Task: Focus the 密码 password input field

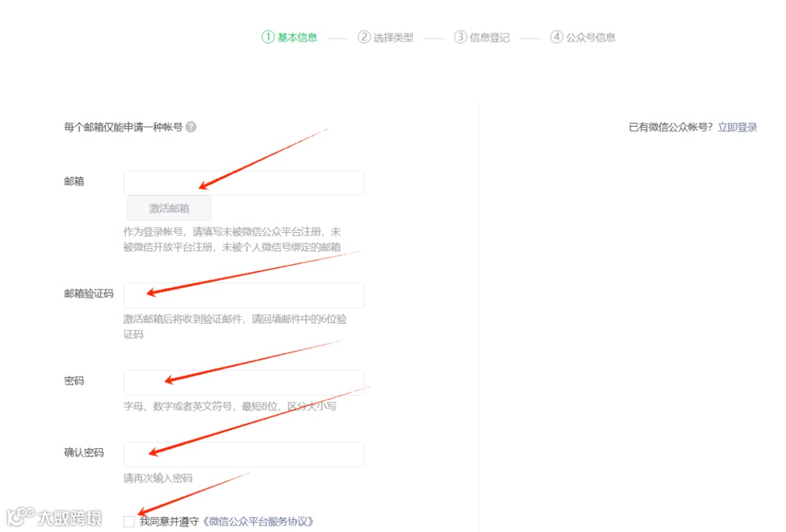Action: (x=244, y=383)
